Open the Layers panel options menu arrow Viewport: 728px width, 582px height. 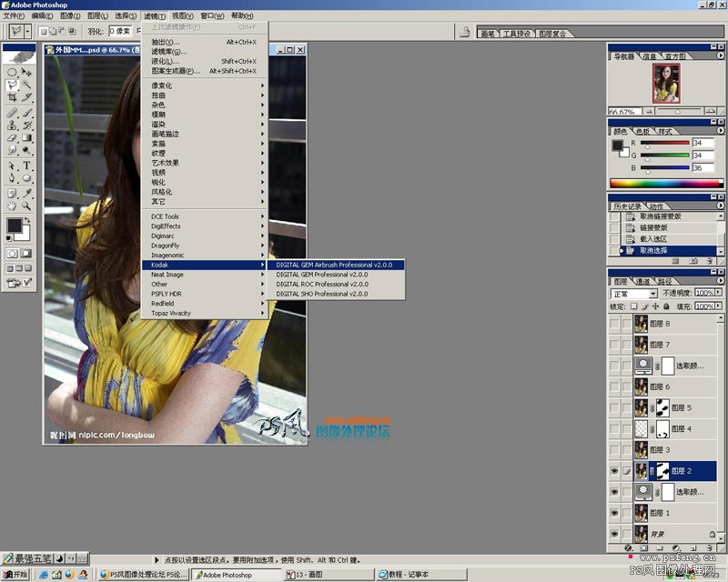click(720, 281)
